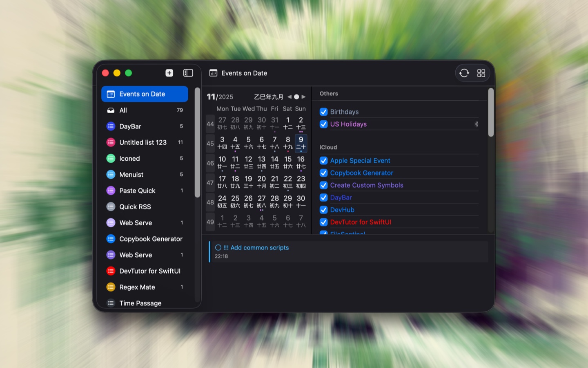The width and height of the screenshot is (588, 368).
Task: Click week number 46 in calendar
Action: 210,163
